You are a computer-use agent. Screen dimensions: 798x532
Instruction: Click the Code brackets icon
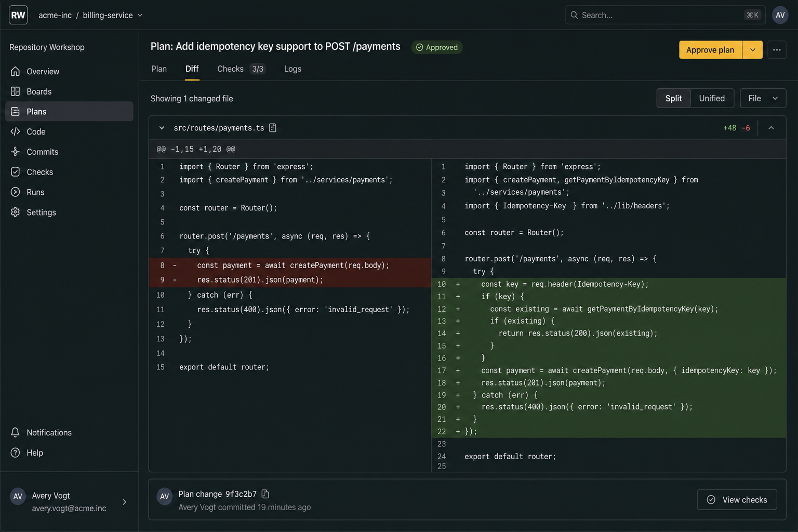[x=16, y=131]
